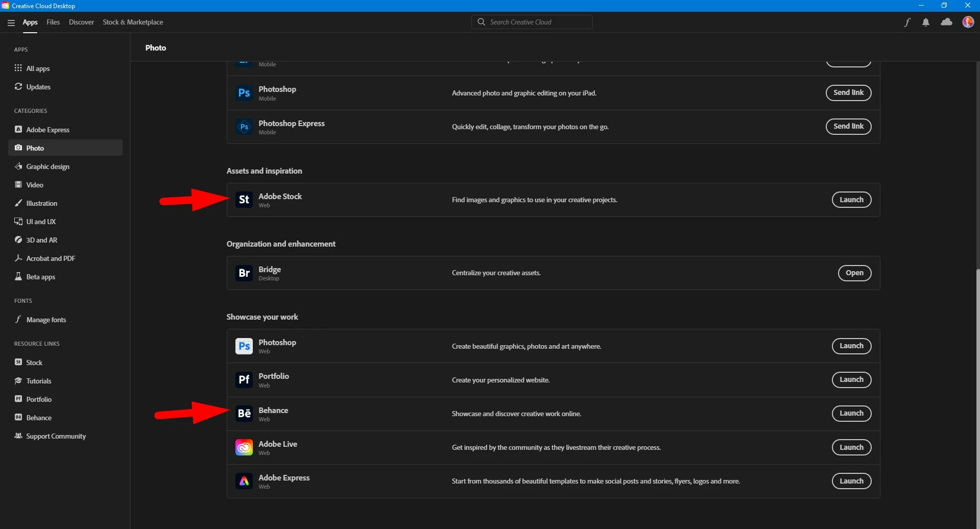Click the vertical scrollbar thumb
The height and width of the screenshot is (529, 980).
977,398
